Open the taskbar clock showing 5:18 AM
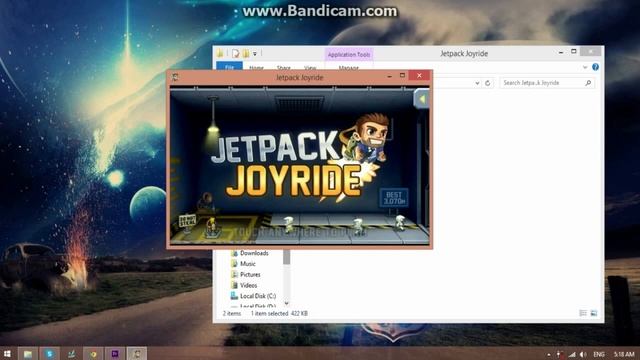The width and height of the screenshot is (640, 360). click(624, 354)
